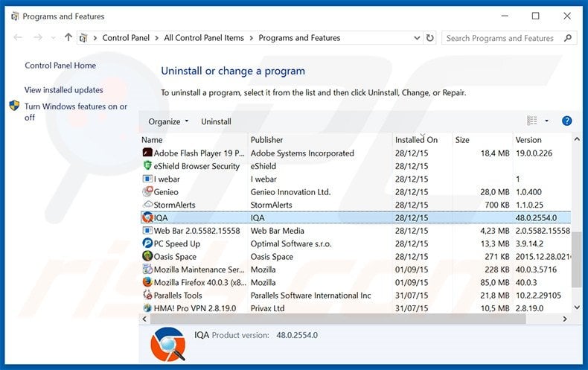
Task: Click the vertical scrollbar up arrow
Action: (x=577, y=139)
